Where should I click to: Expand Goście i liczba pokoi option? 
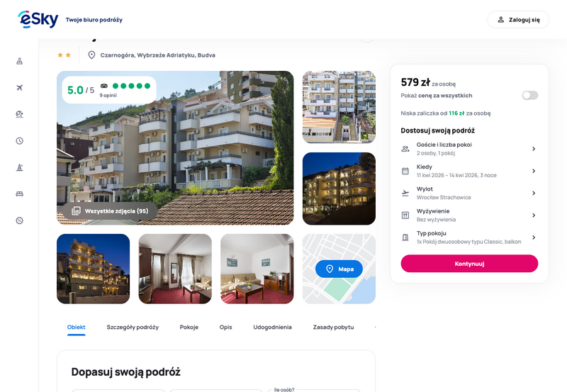point(469,149)
